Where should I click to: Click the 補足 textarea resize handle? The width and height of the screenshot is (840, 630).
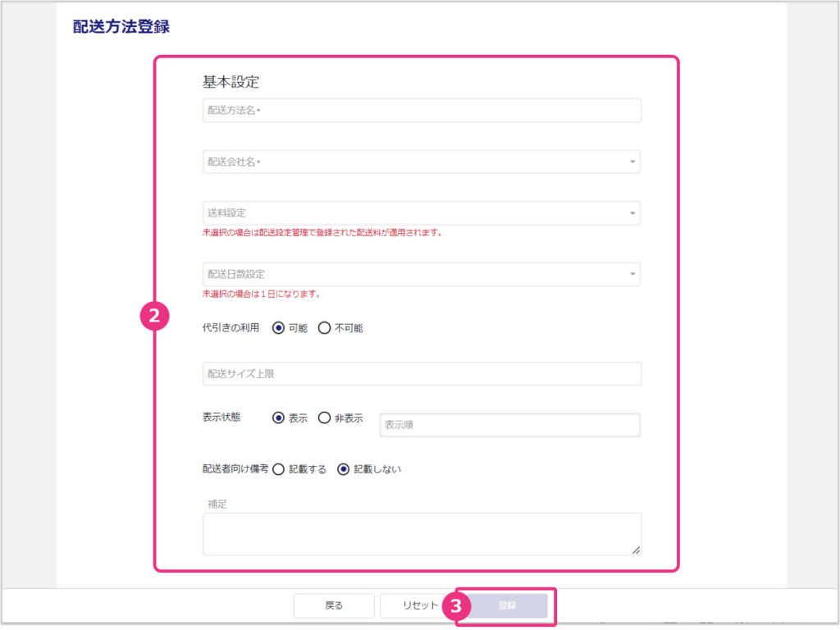pyautogui.click(x=636, y=550)
